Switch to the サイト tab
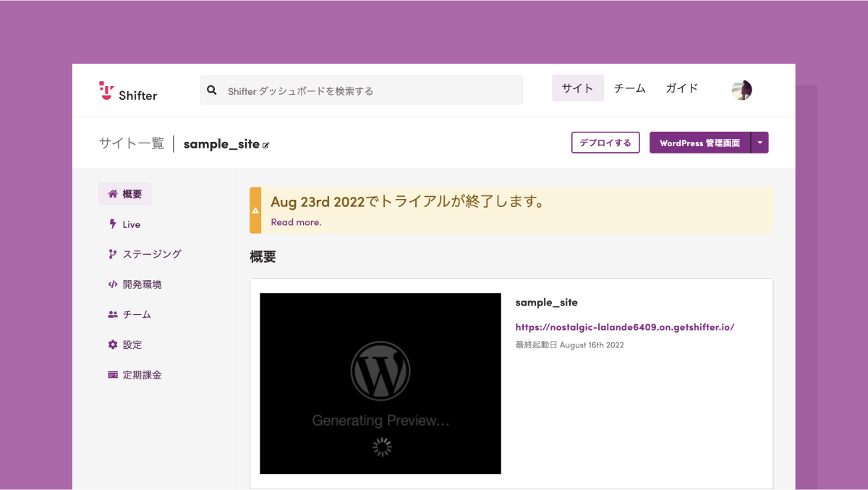868x490 pixels. tap(577, 88)
